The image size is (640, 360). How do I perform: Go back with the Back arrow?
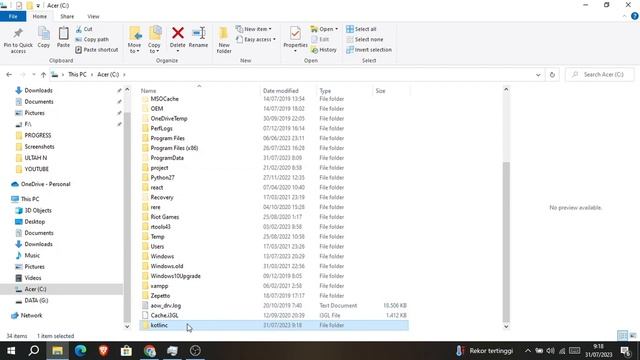point(9,75)
